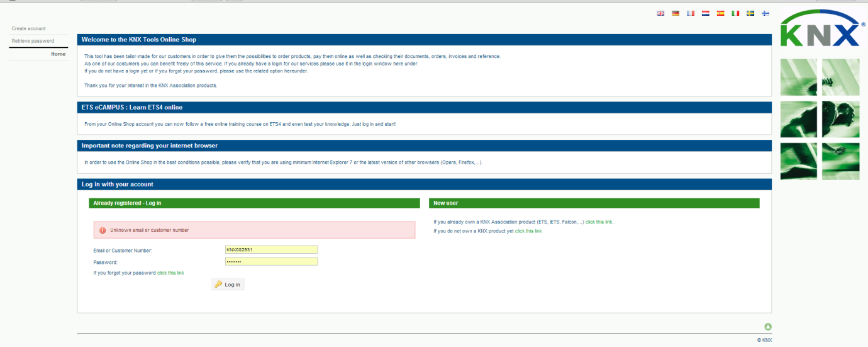Open the Retrieve password menu item

point(33,41)
